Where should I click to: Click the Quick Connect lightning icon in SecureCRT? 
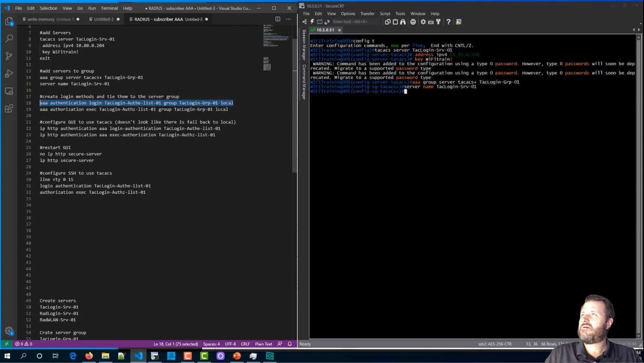(312, 22)
